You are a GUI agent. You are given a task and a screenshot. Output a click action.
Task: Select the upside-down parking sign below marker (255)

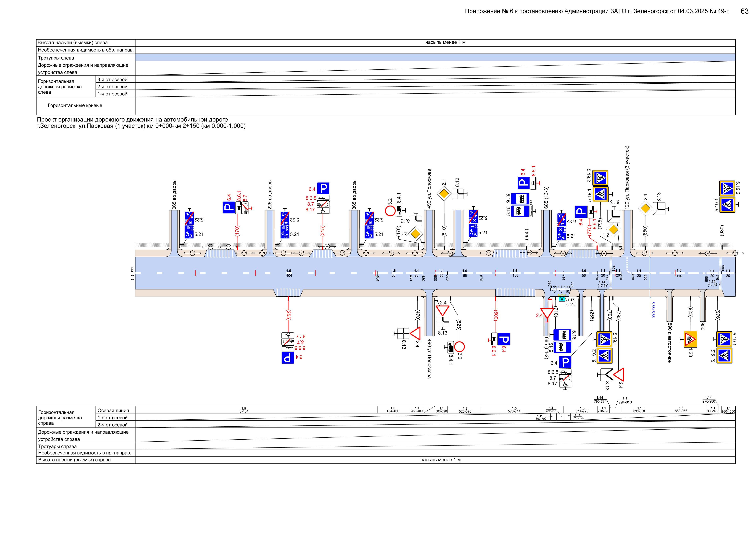[288, 358]
